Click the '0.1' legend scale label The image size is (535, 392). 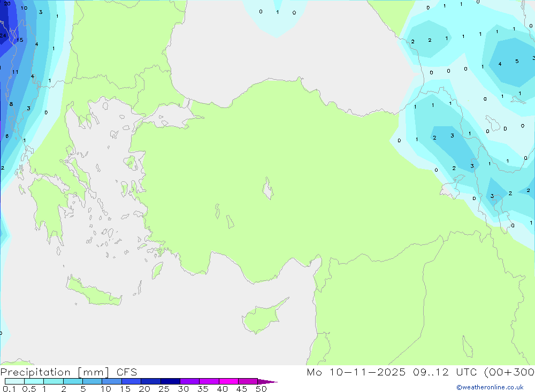[x=9, y=389]
